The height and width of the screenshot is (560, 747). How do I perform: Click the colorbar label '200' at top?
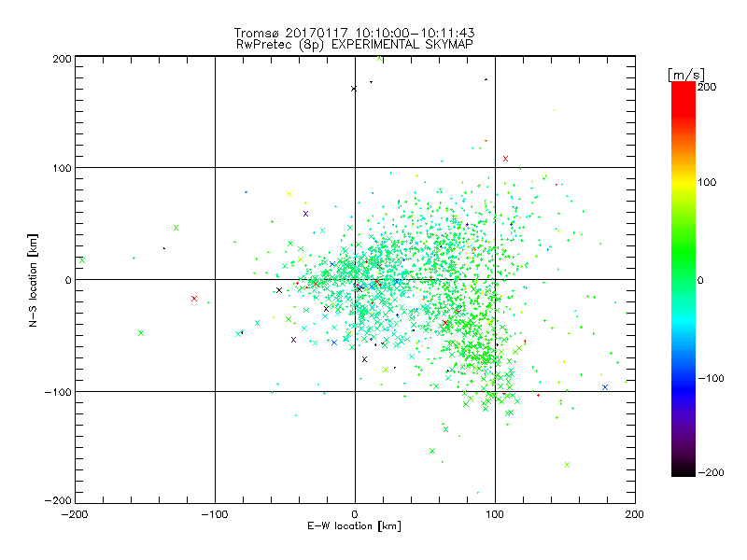(x=707, y=87)
